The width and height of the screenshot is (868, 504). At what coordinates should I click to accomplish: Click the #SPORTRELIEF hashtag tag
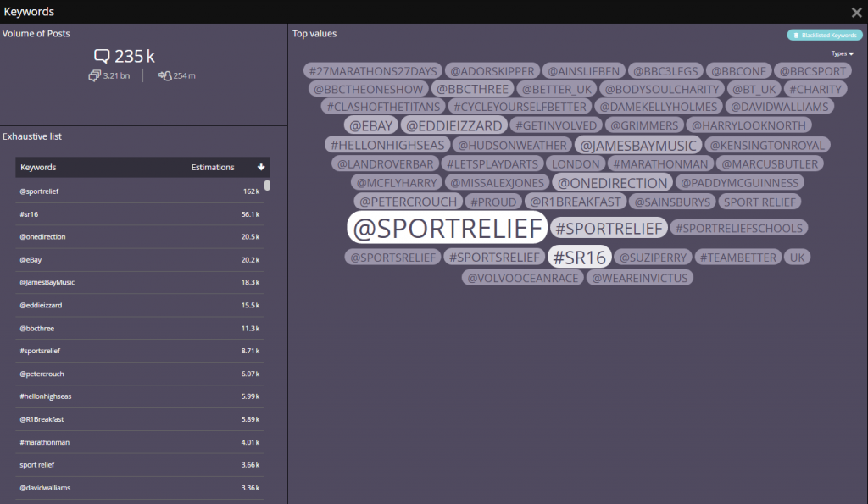(x=609, y=228)
